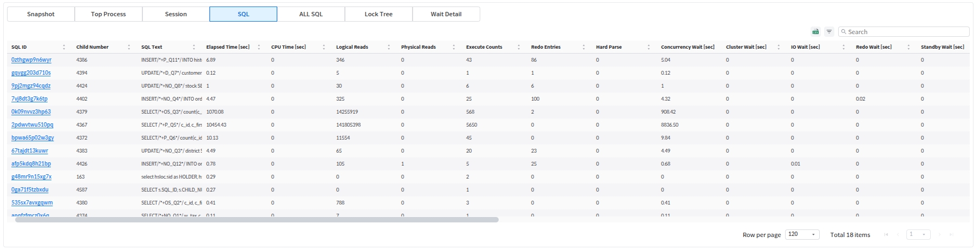The height and width of the screenshot is (250, 980).
Task: Sort by Child Number column arrows
Action: pos(129,47)
